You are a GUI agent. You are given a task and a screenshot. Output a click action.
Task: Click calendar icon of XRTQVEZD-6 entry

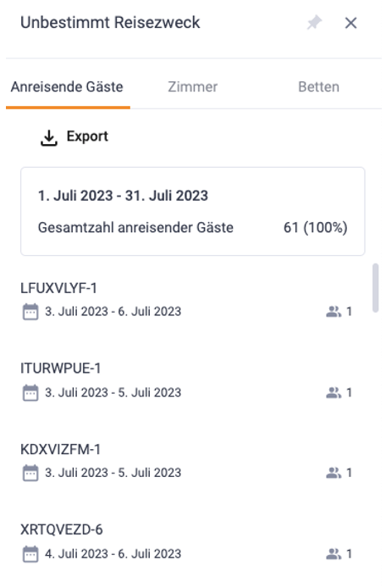30,554
